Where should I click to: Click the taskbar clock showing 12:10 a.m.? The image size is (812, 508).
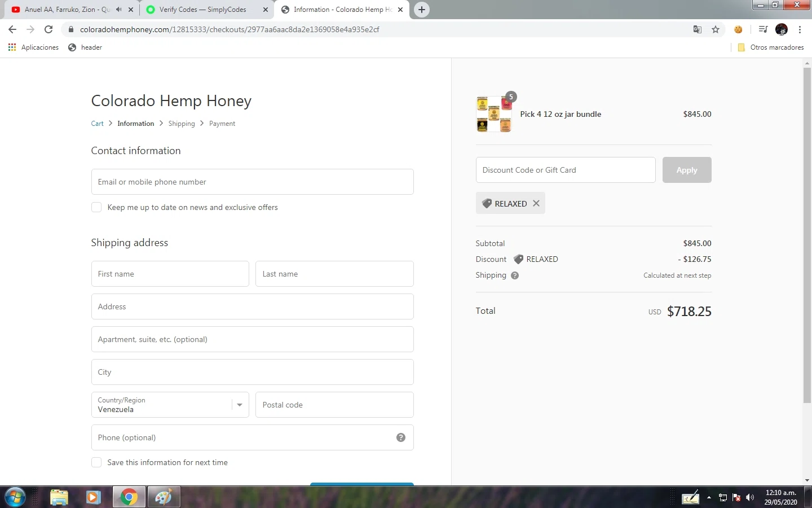780,497
